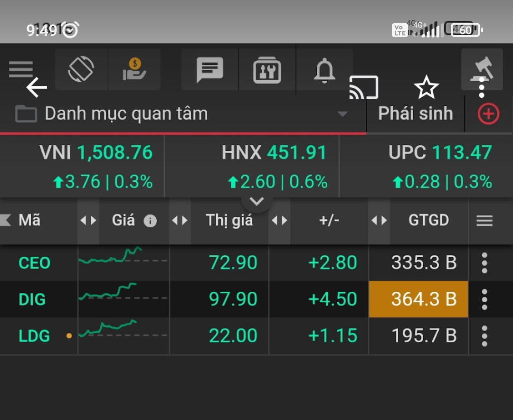Open the bell notifications icon
The image size is (513, 420).
point(324,70)
